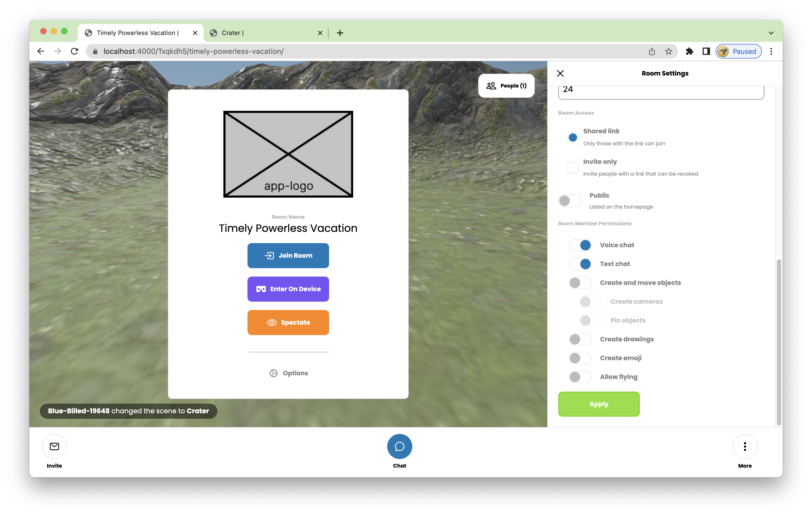The width and height of the screenshot is (812, 516).
Task: Click 'Only those with the link can join' text
Action: tap(624, 144)
